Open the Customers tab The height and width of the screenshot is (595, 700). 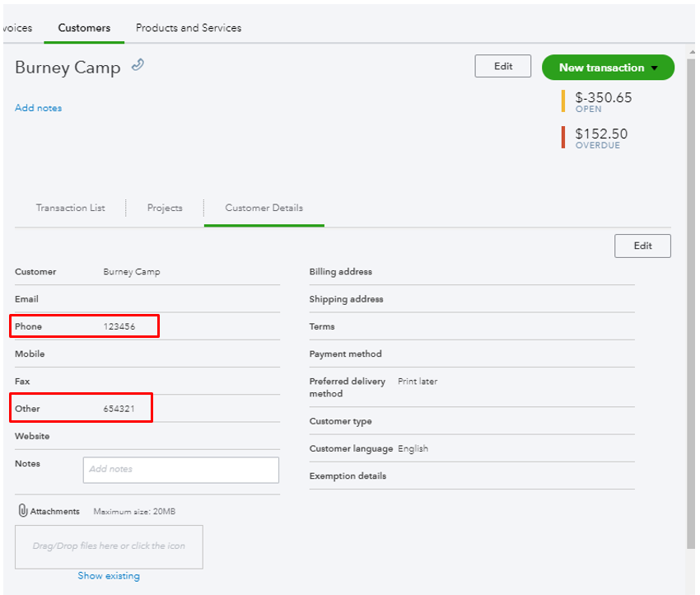(84, 28)
